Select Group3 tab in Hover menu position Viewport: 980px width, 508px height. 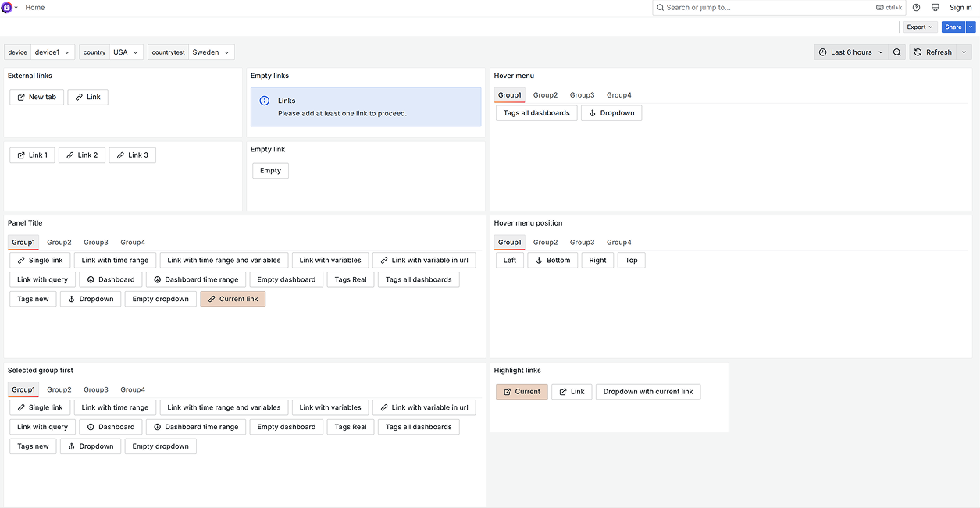click(x=582, y=243)
